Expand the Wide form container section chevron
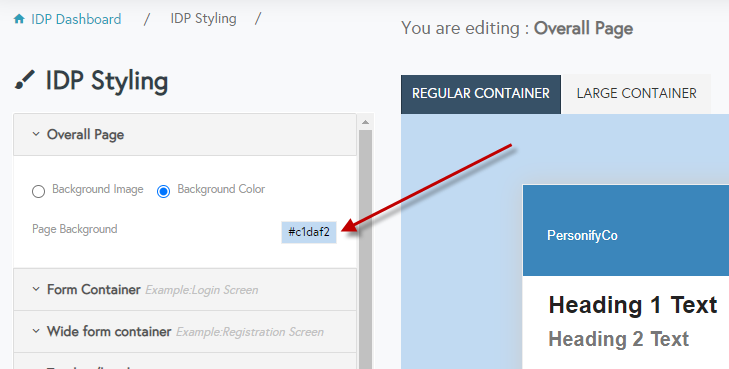 click(x=36, y=331)
